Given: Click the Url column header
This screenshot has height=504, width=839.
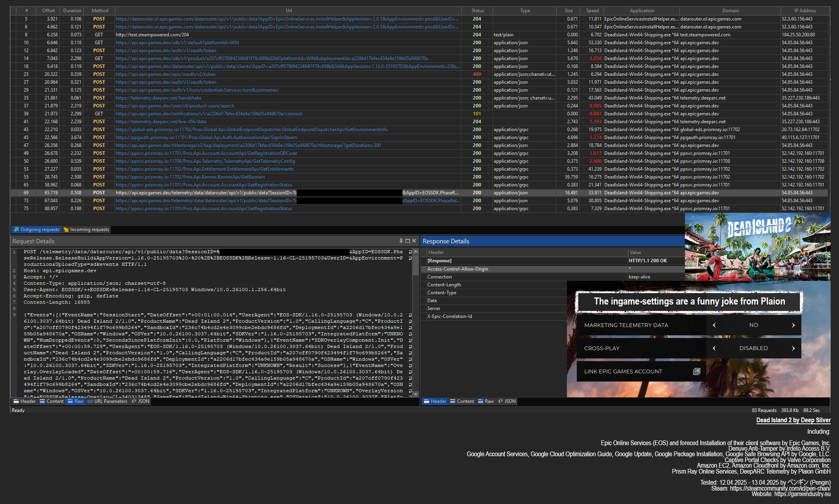Looking at the screenshot, I should click(289, 11).
